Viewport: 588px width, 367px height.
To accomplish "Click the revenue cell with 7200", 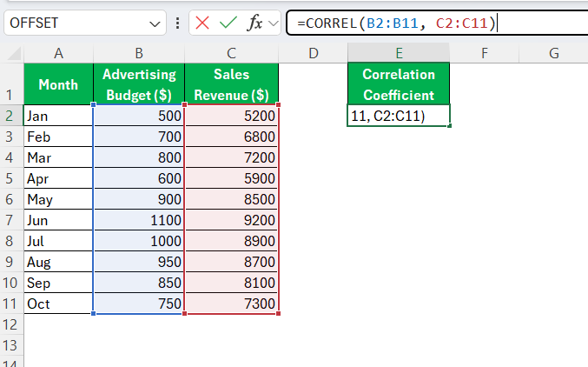I will (231, 157).
